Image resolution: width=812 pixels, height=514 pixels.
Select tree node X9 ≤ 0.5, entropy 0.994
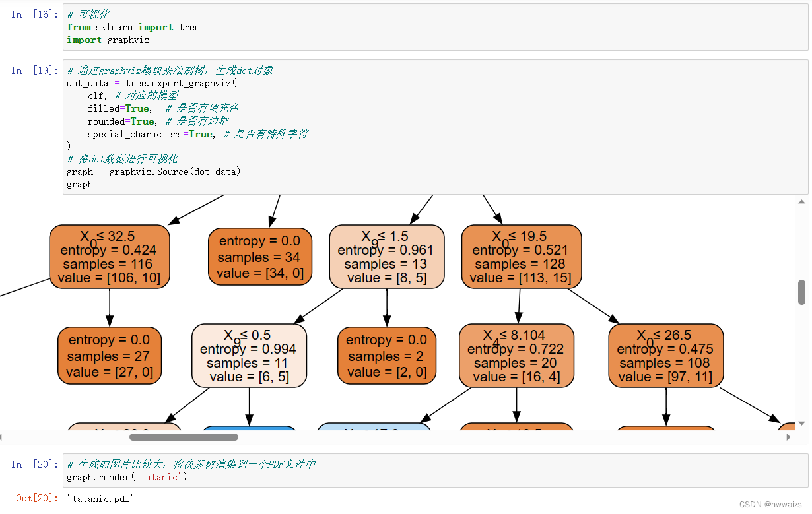click(x=250, y=356)
